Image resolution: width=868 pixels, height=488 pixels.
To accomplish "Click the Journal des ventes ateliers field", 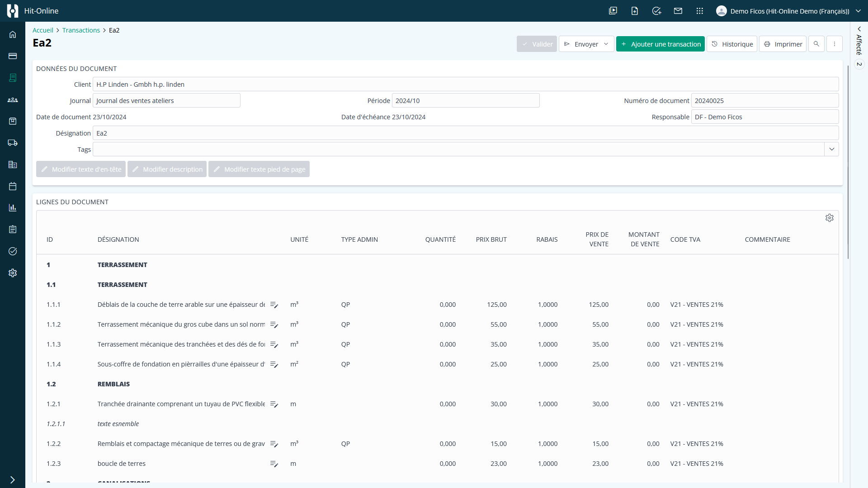I will tap(166, 100).
